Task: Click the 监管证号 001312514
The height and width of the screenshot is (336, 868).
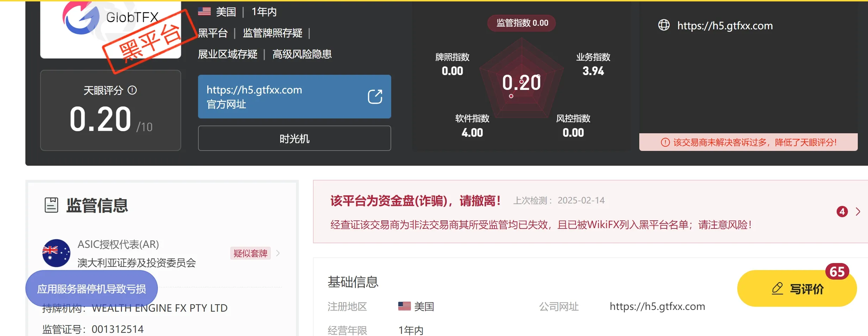Action: pyautogui.click(x=118, y=329)
